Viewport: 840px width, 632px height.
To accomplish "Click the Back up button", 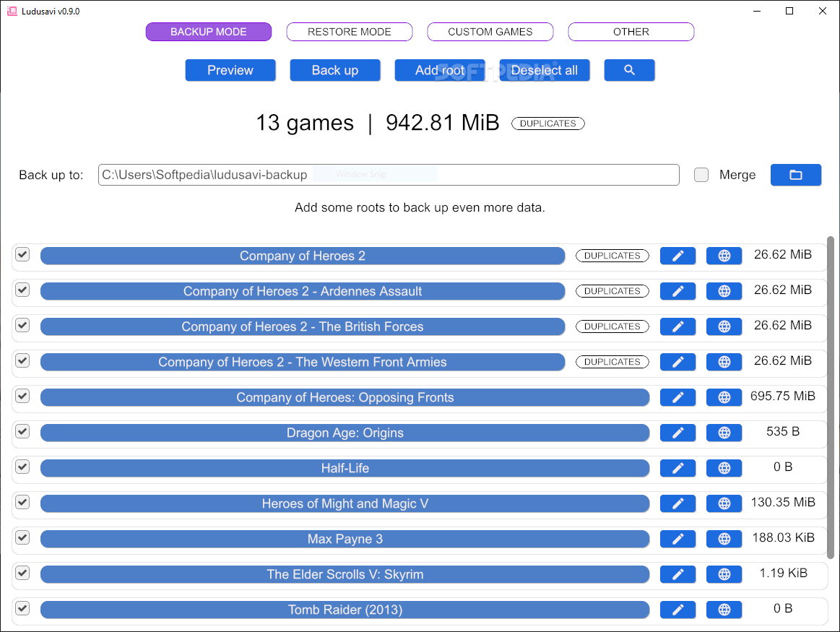I will point(335,70).
